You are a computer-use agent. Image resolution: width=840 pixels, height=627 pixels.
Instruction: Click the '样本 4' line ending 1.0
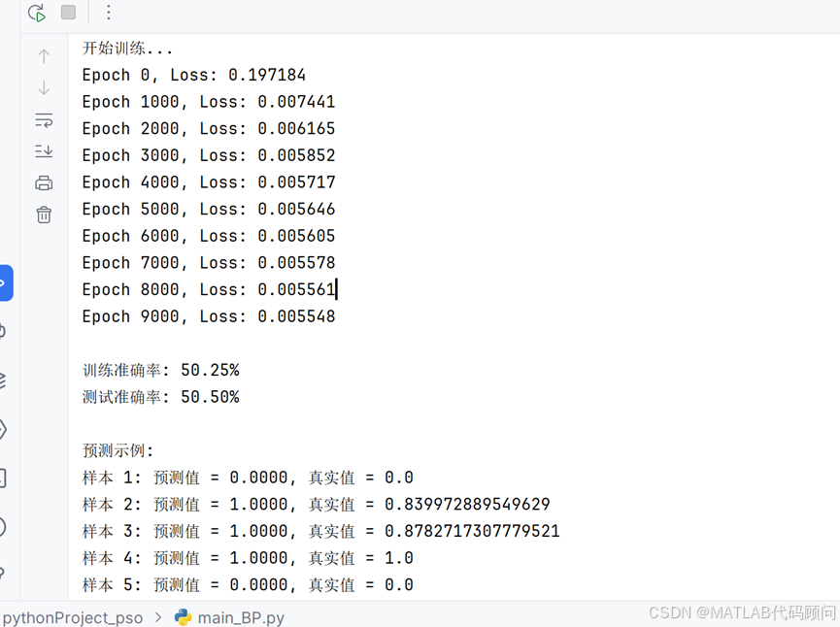pos(248,558)
